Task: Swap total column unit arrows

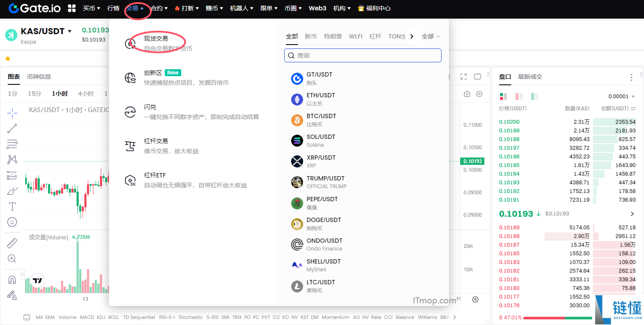Action: tap(633, 109)
